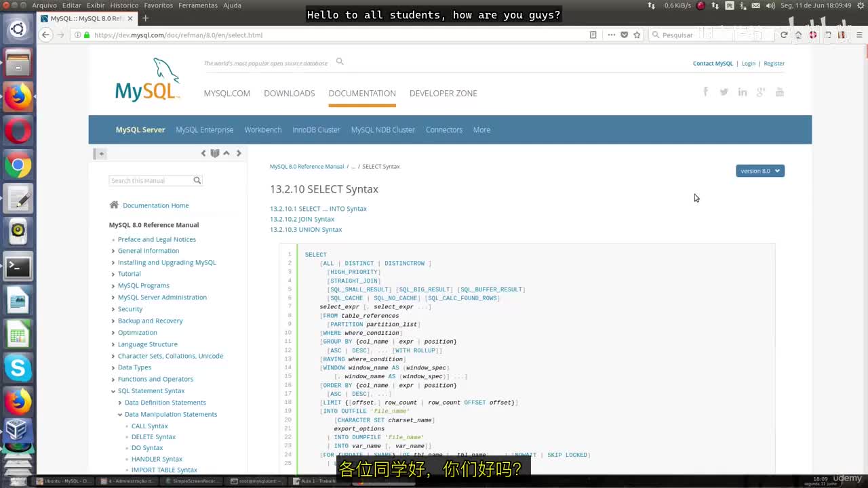Expand Data Definition Statements node
The height and width of the screenshot is (488, 868).
click(x=120, y=403)
